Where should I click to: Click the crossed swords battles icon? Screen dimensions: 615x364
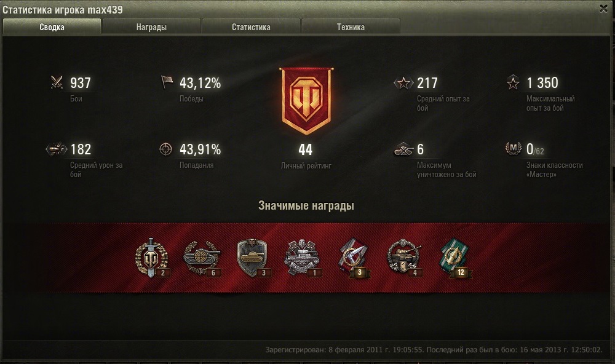[x=57, y=82]
